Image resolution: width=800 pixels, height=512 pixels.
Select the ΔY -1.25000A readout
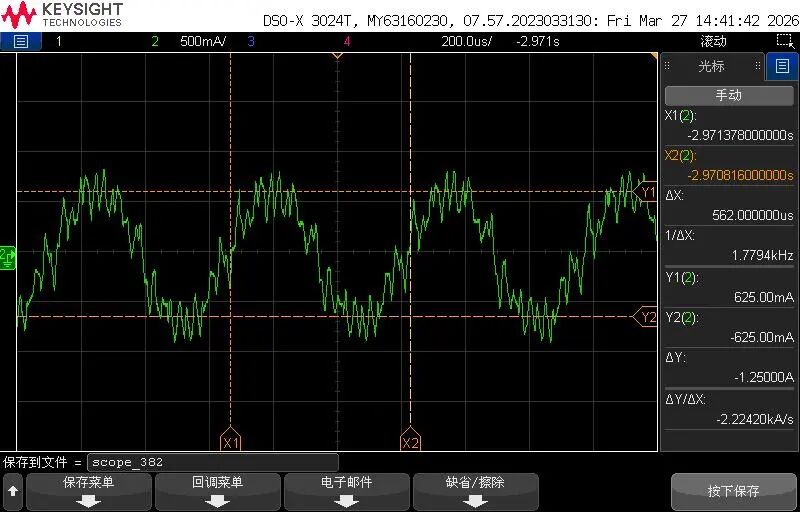729,368
